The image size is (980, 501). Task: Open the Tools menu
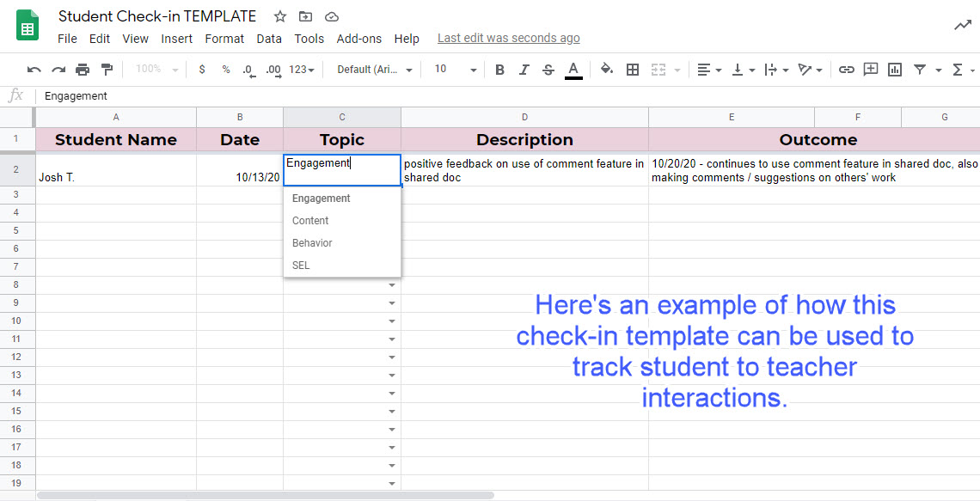[x=309, y=39]
